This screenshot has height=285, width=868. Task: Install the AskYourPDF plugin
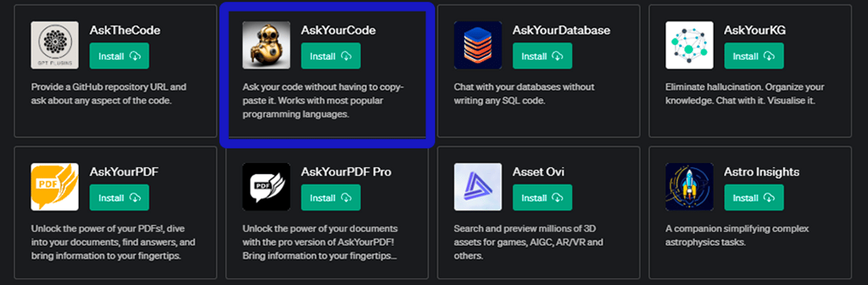(x=119, y=197)
